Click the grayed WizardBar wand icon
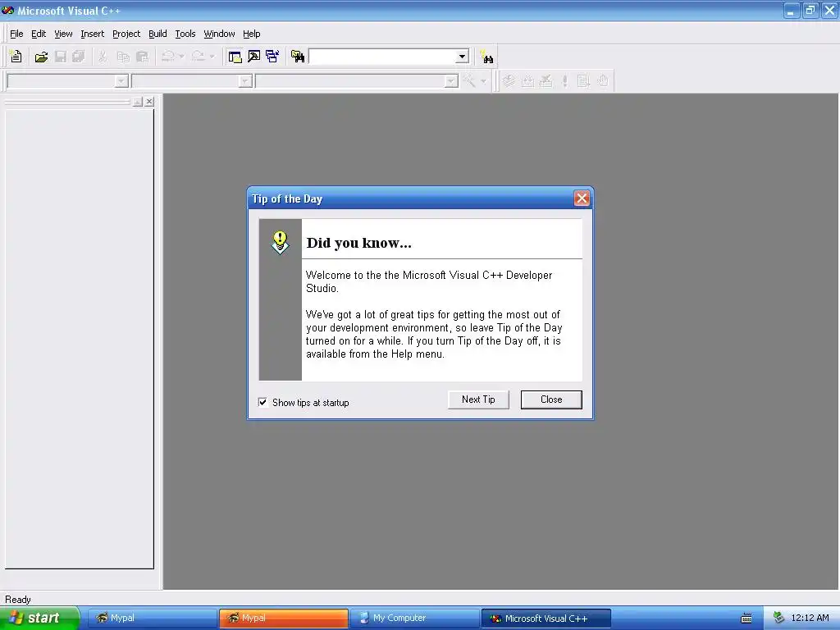Image resolution: width=840 pixels, height=630 pixels. pos(469,81)
